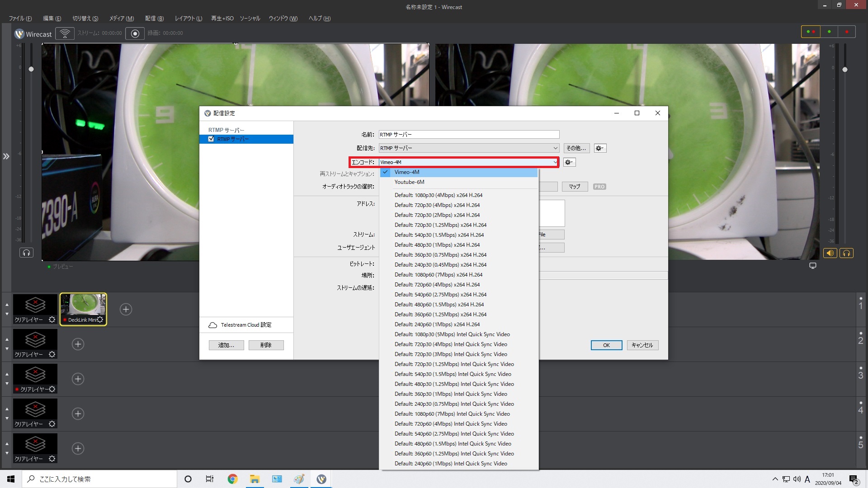Collapse the エンコード Vimeo-4M dropdown
Viewport: 868px width, 488px height.
point(469,162)
